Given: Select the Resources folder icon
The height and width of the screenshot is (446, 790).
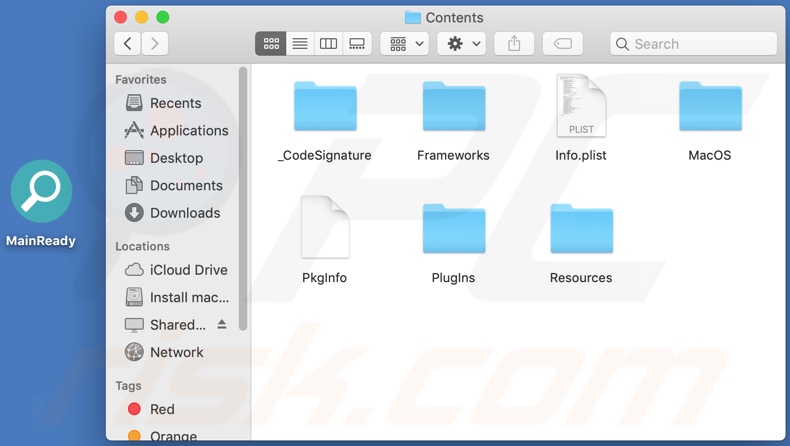Looking at the screenshot, I should point(581,228).
